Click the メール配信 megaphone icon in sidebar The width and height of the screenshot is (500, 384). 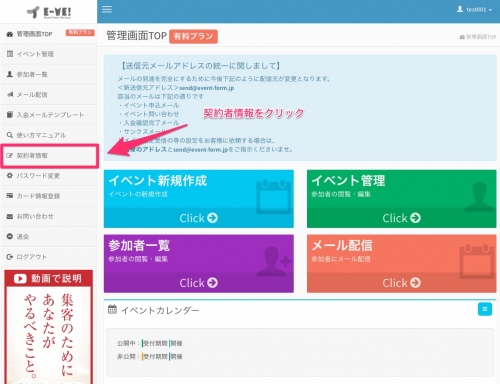click(x=10, y=95)
